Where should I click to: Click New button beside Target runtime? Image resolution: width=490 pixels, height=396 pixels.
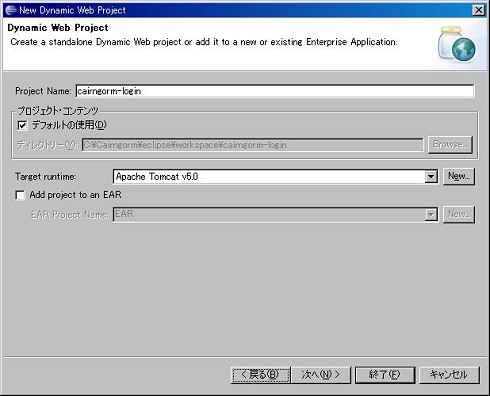[459, 176]
